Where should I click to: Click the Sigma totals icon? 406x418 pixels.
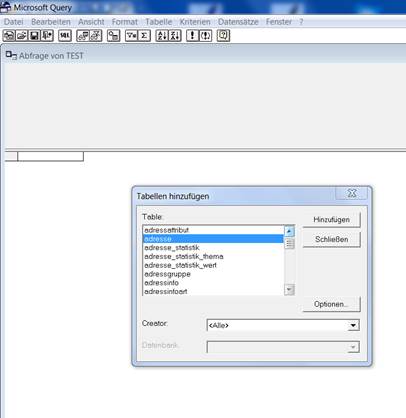coord(144,35)
